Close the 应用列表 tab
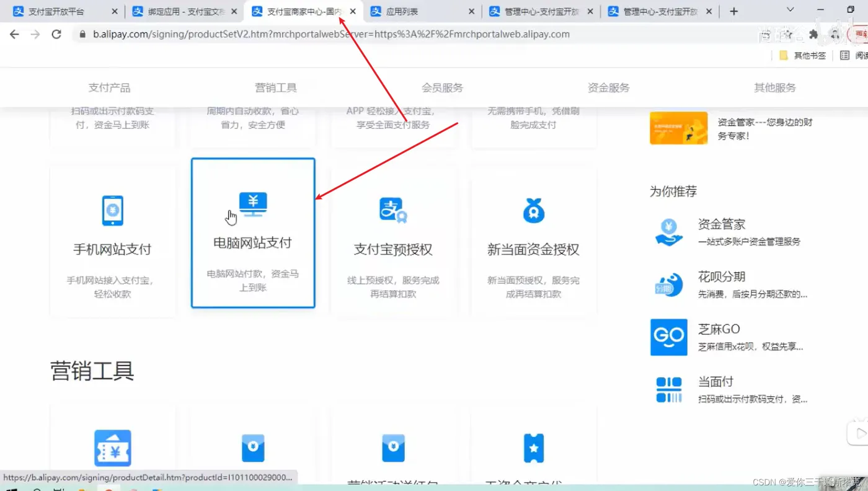Screen dimensions: 868x491 [x=471, y=11]
